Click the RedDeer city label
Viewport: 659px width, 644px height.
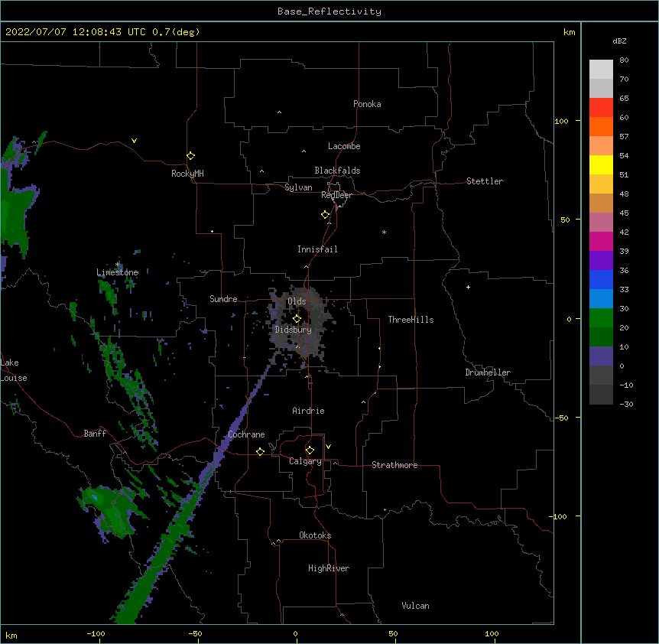tap(336, 195)
